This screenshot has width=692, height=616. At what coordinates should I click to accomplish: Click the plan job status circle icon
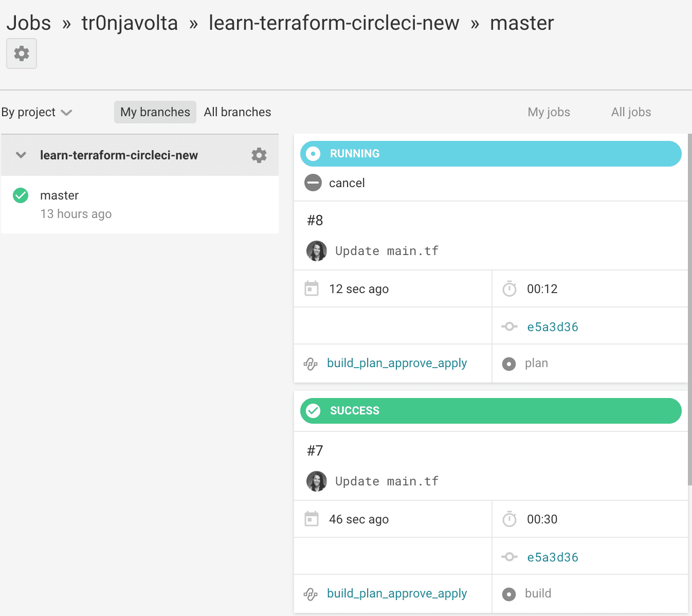pyautogui.click(x=508, y=364)
